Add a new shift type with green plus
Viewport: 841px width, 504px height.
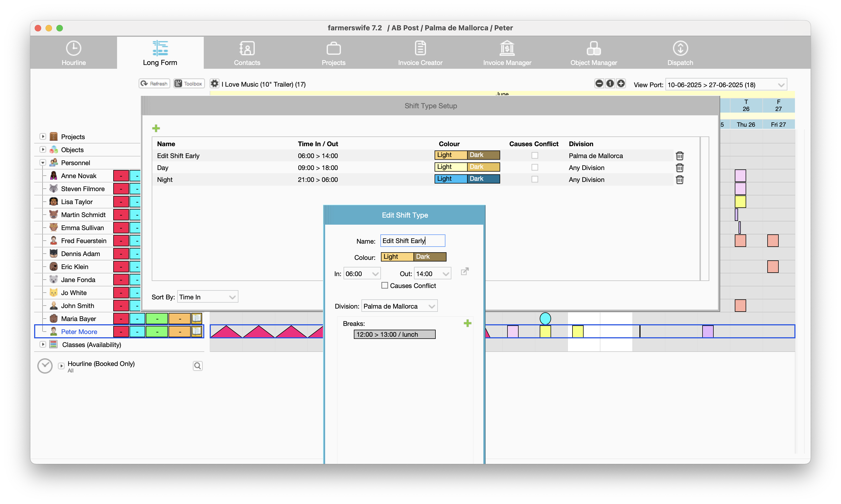[156, 128]
